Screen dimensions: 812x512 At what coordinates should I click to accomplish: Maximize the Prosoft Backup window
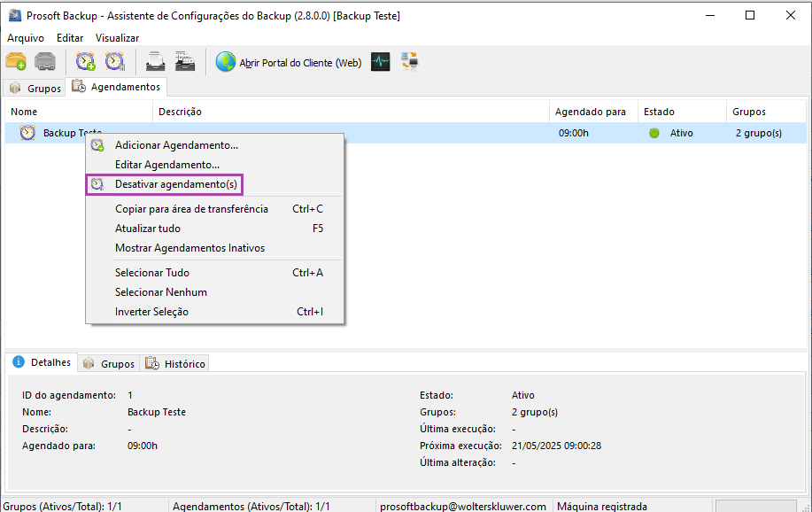[x=750, y=16]
